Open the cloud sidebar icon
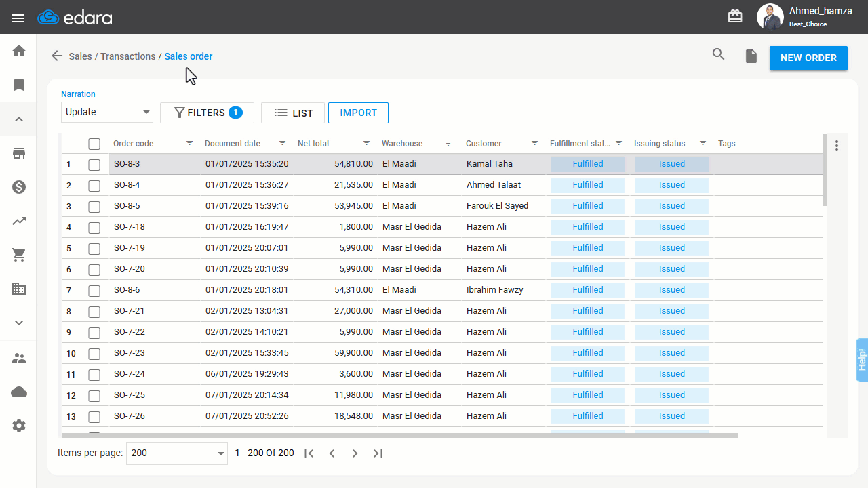This screenshot has height=488, width=868. pyautogui.click(x=19, y=392)
